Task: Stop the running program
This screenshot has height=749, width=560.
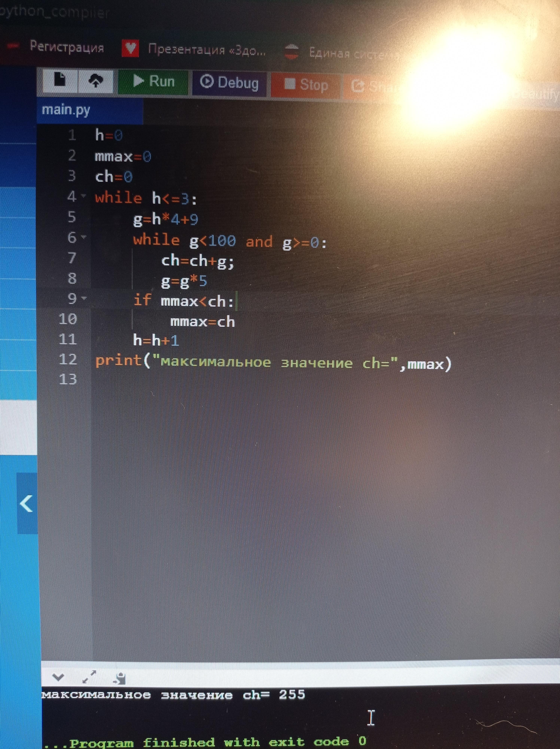Action: click(306, 85)
